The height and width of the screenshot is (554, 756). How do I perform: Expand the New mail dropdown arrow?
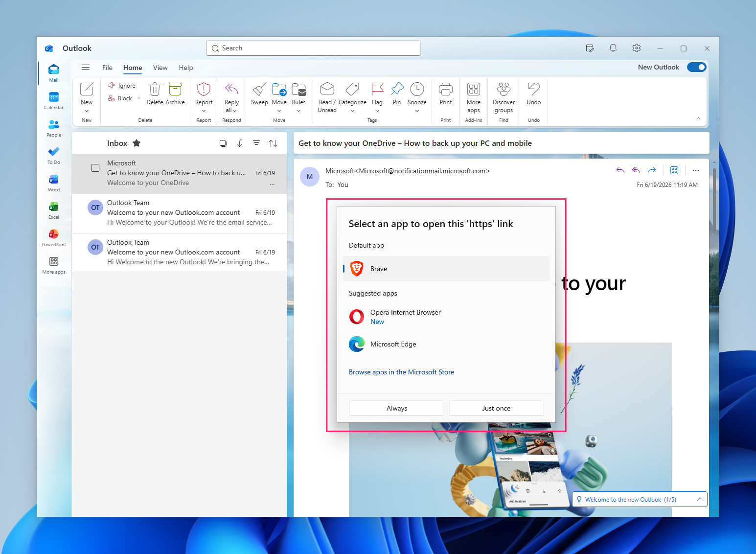(x=87, y=111)
